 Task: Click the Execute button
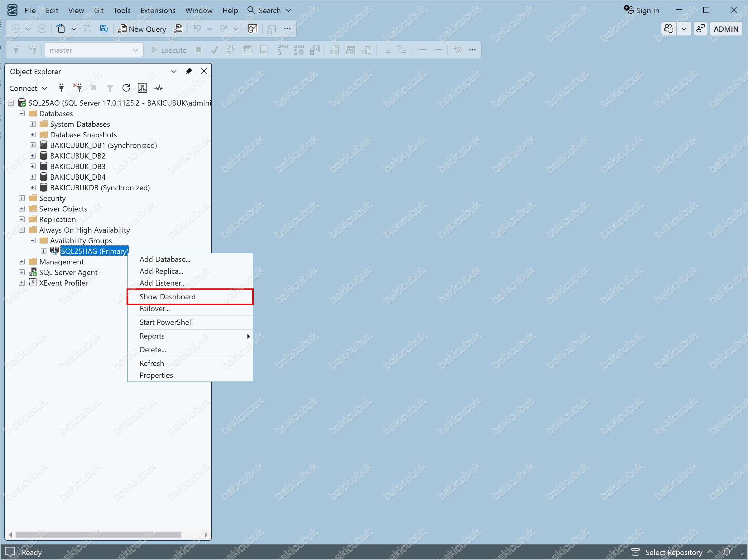pos(169,50)
